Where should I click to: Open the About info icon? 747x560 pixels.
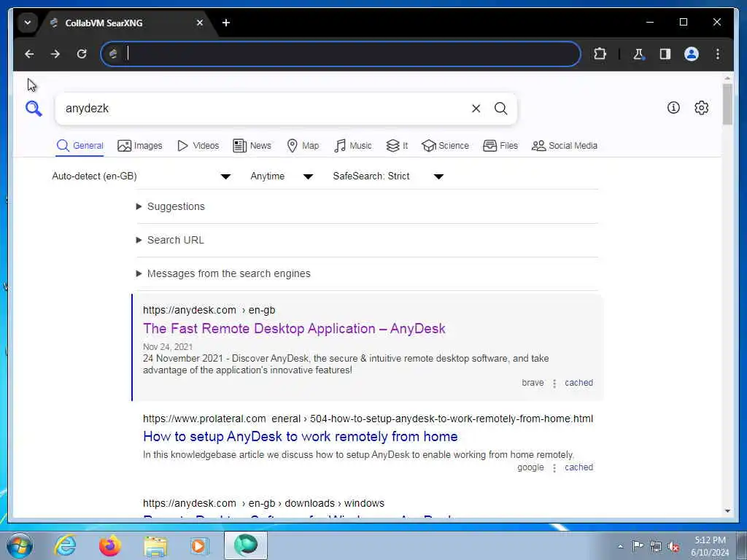click(x=673, y=108)
